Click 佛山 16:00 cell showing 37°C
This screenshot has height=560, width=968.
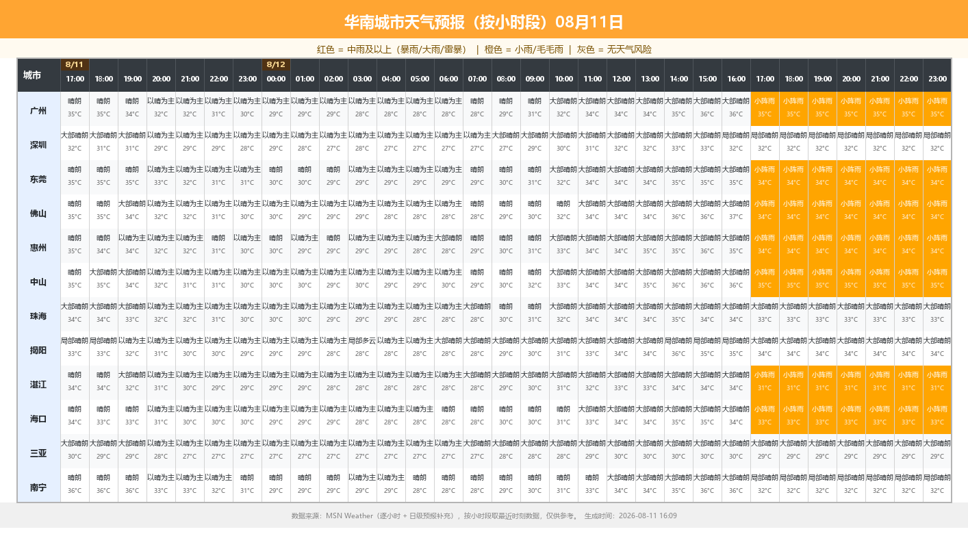click(736, 212)
